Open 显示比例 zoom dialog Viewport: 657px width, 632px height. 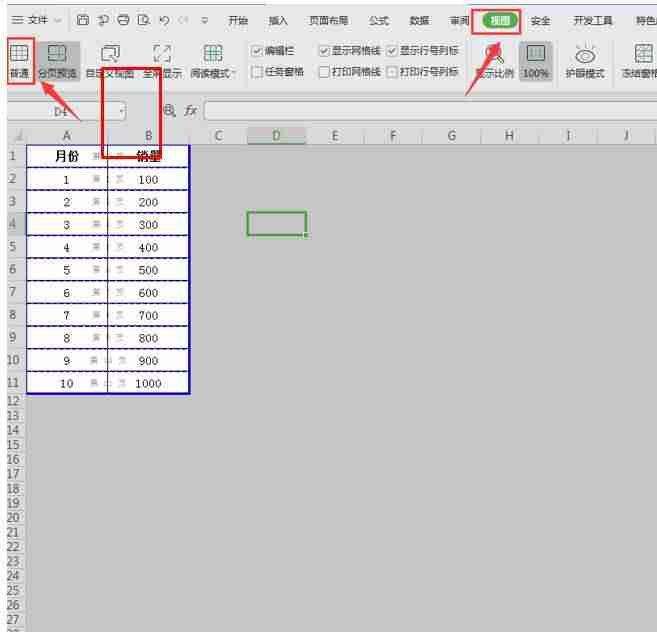pyautogui.click(x=494, y=61)
